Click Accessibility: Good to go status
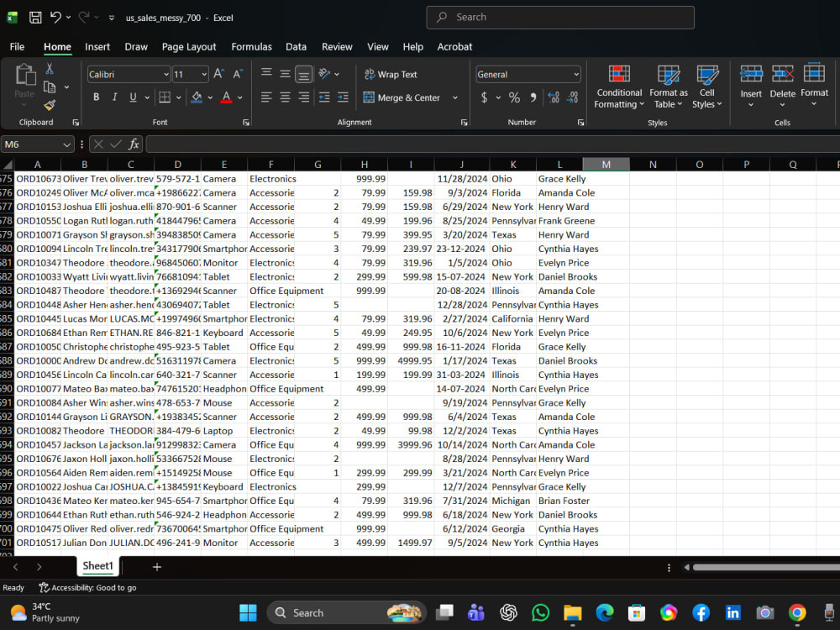Viewport: 840px width, 630px height. [88, 588]
